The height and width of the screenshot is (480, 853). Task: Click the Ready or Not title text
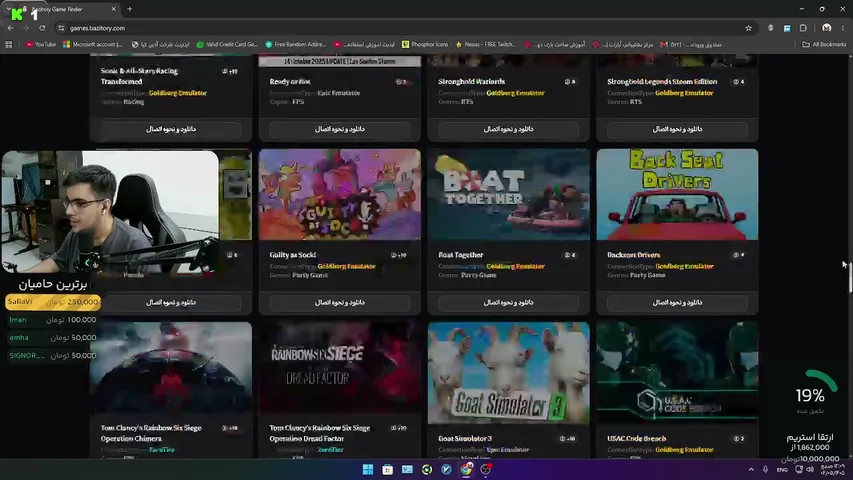click(x=289, y=82)
